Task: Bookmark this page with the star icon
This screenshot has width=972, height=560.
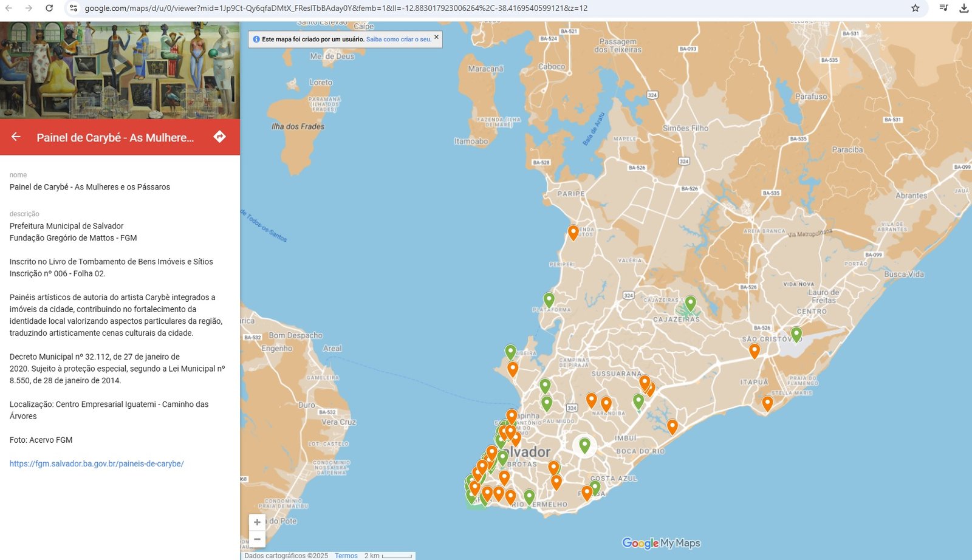Action: (x=915, y=8)
